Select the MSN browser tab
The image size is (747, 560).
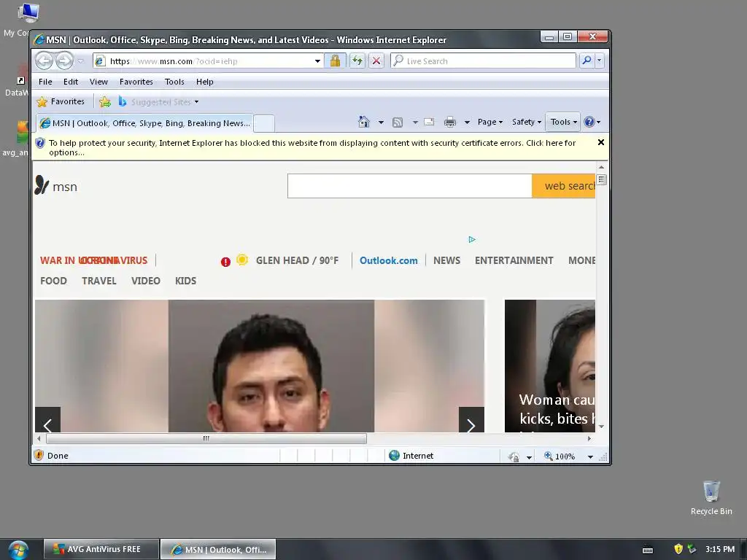144,123
